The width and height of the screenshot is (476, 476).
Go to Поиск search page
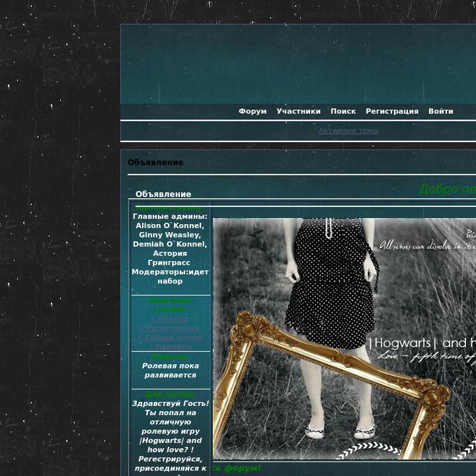tap(343, 112)
